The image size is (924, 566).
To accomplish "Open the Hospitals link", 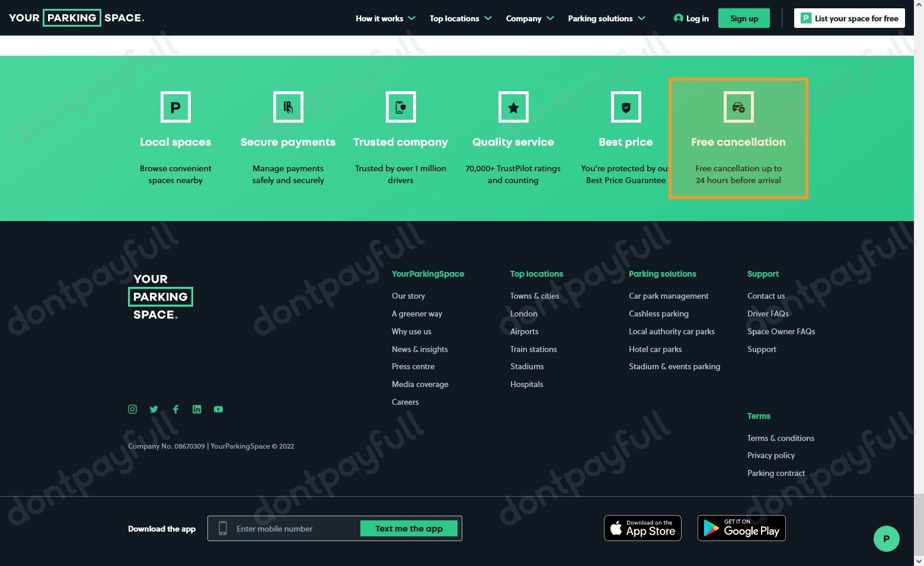I will pos(527,384).
